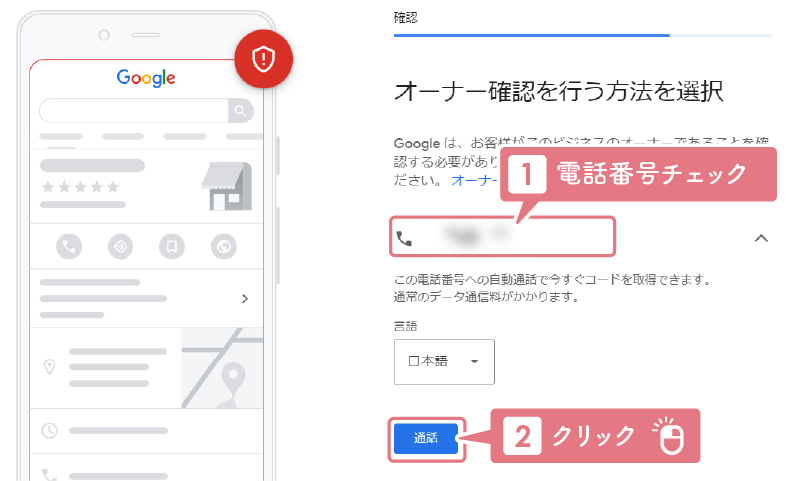Click the directions diamond icon
Viewport: 800px width, 481px height.
pos(120,247)
